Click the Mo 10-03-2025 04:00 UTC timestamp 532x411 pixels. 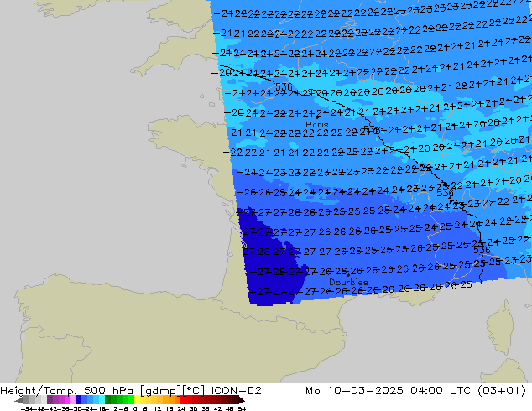coord(388,391)
